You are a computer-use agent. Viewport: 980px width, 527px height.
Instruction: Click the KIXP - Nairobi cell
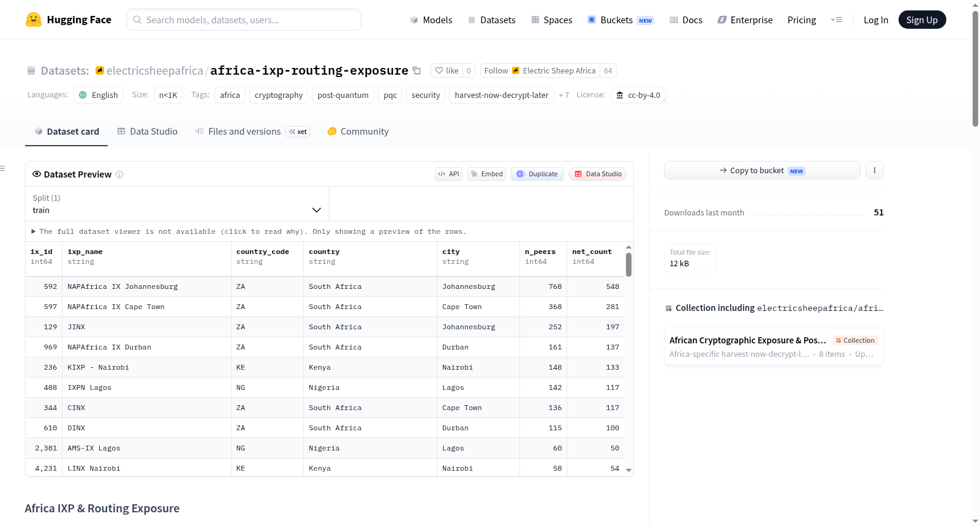[147, 367]
